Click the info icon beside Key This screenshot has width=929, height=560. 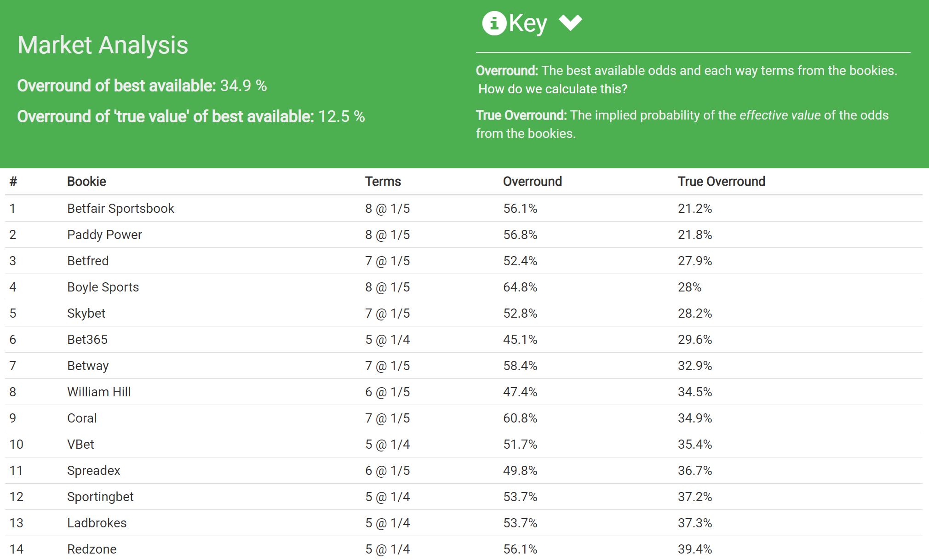point(494,23)
